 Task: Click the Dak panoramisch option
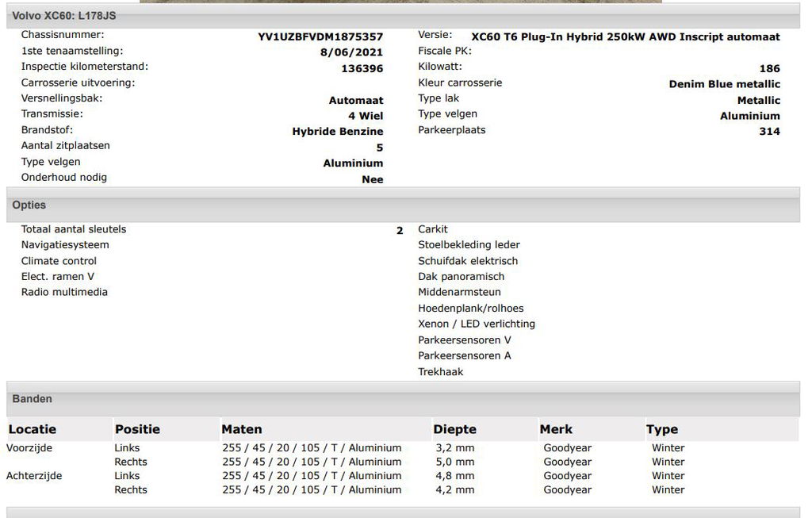461,277
